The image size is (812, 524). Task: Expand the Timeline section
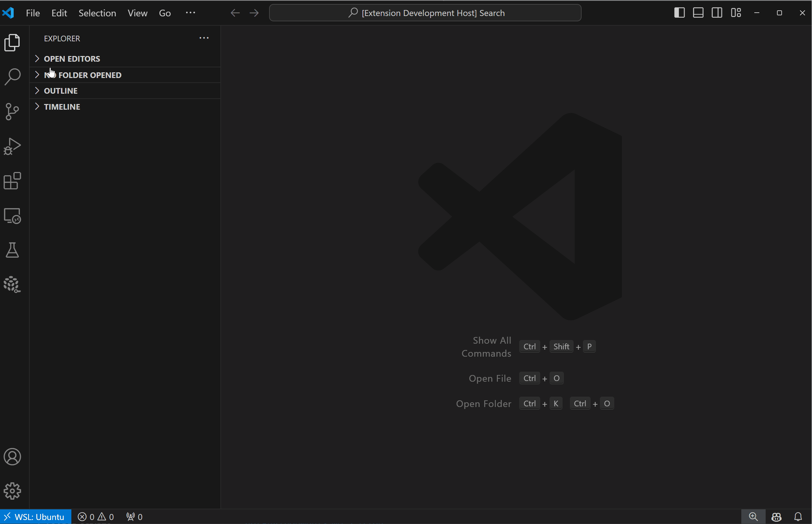(125, 107)
